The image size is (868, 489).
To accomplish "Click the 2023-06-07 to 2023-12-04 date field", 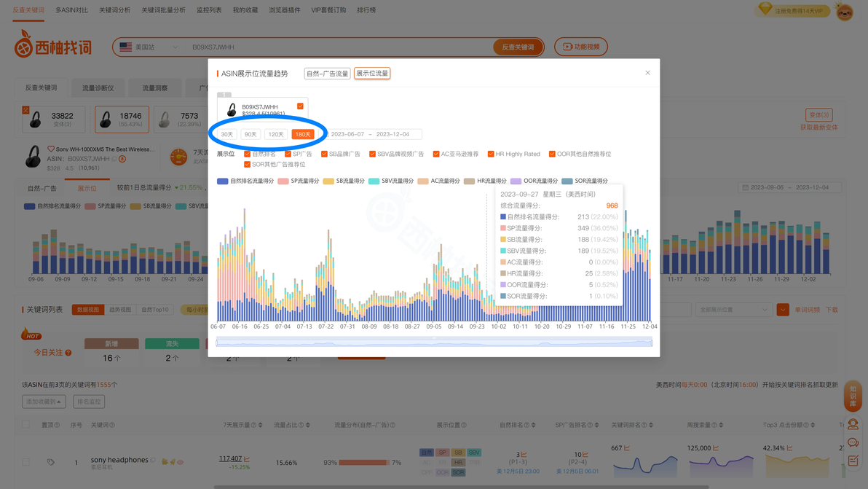I will [374, 134].
